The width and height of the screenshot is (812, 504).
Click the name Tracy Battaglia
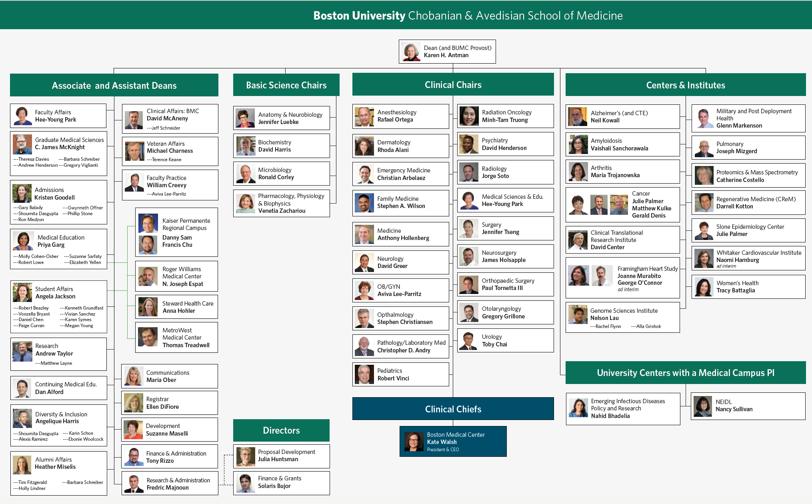[x=736, y=290]
